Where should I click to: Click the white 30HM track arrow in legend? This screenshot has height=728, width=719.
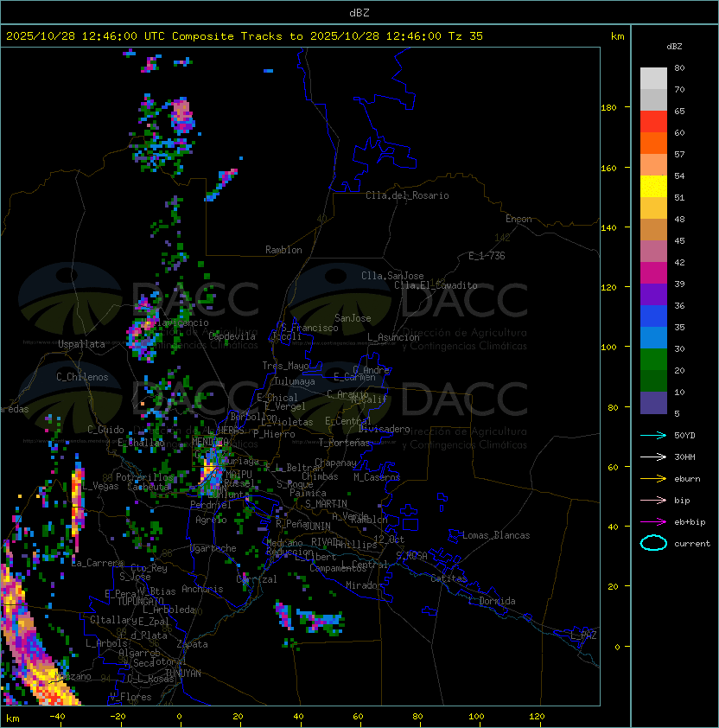pyautogui.click(x=653, y=457)
